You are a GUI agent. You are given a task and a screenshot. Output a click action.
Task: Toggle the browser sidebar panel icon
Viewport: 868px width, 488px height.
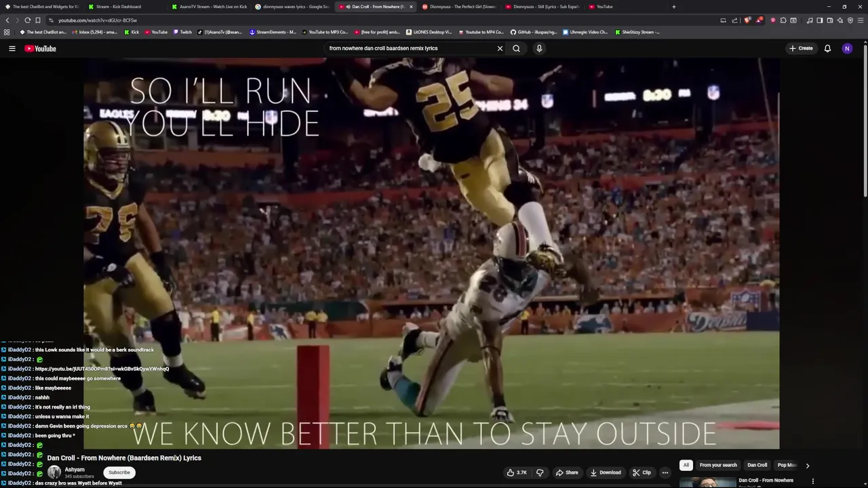819,20
